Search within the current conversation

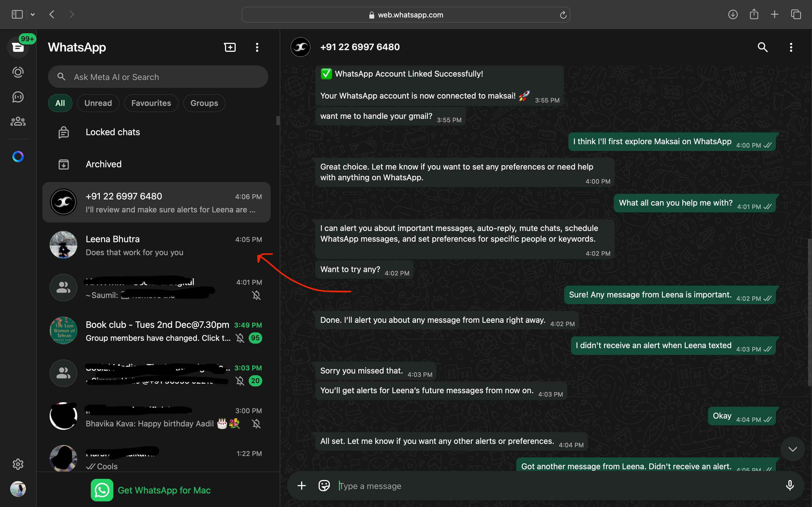tap(763, 47)
